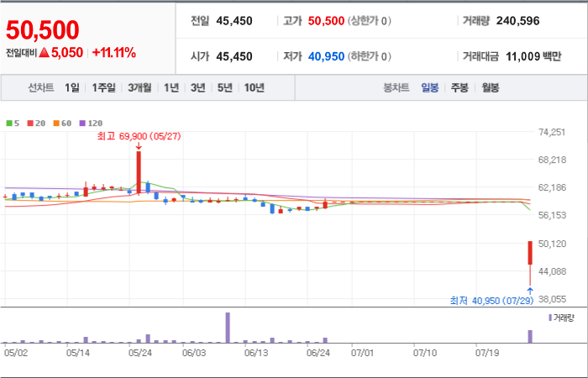Click the 38,055 price axis label
Viewport: 588px width, 378px height.
coord(552,299)
